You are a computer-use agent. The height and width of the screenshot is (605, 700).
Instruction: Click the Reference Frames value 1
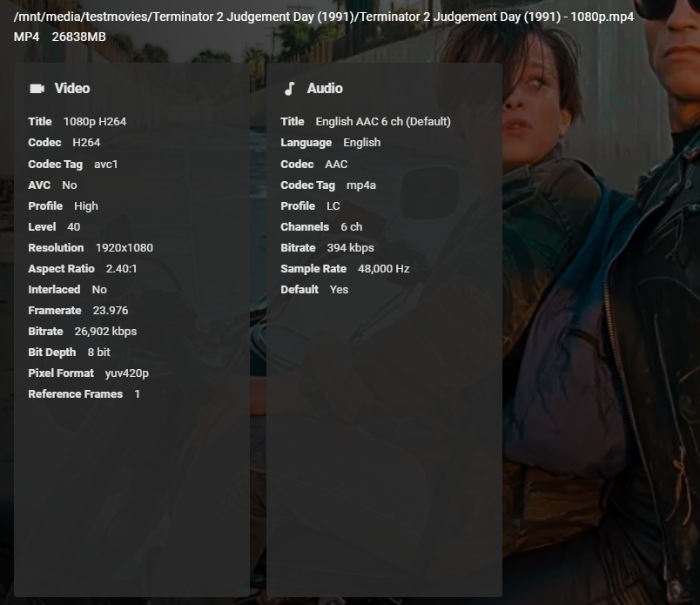point(138,394)
